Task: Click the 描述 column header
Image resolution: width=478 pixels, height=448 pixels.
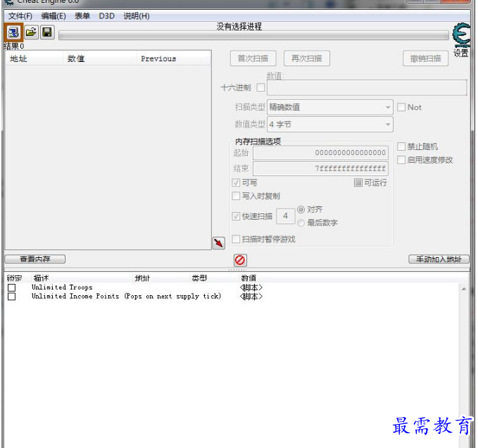Action: click(x=41, y=278)
